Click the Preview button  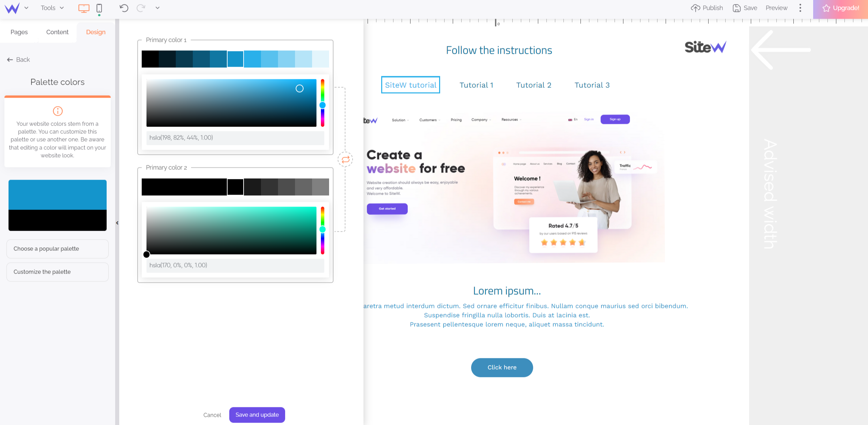pos(777,7)
